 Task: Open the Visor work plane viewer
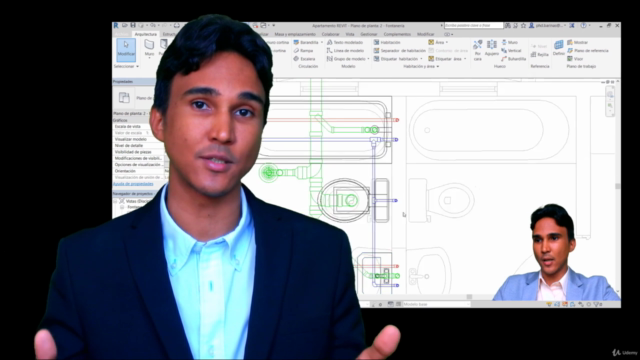click(x=575, y=59)
